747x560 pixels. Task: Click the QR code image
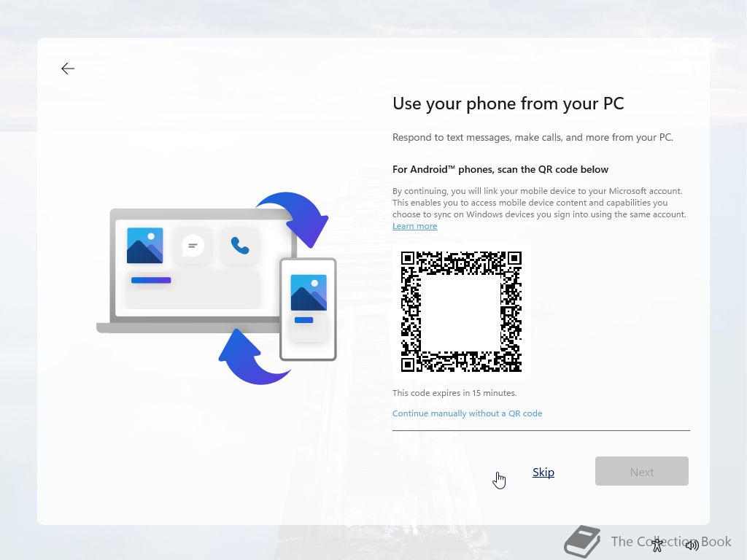click(x=461, y=311)
